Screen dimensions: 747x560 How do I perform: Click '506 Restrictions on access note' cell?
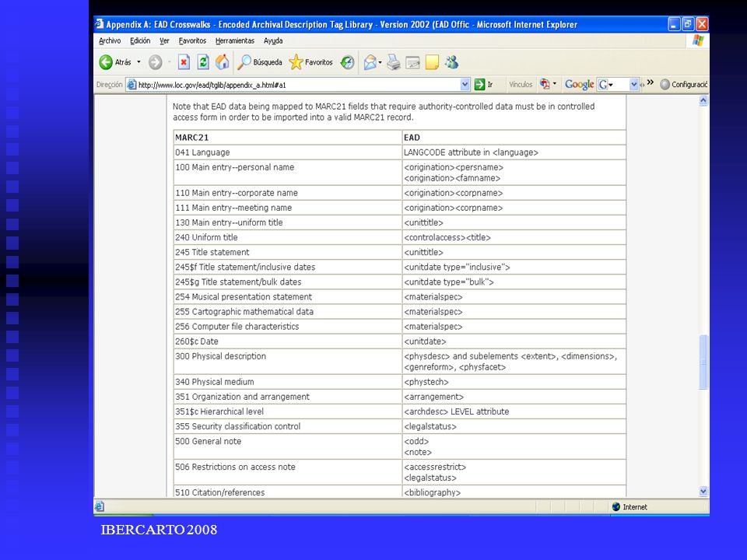click(x=288, y=472)
